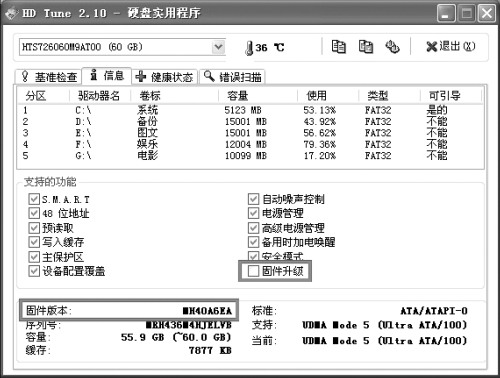Toggle the 设备配置覆盖 checkbox
The height and width of the screenshot is (378, 500).
click(x=34, y=271)
